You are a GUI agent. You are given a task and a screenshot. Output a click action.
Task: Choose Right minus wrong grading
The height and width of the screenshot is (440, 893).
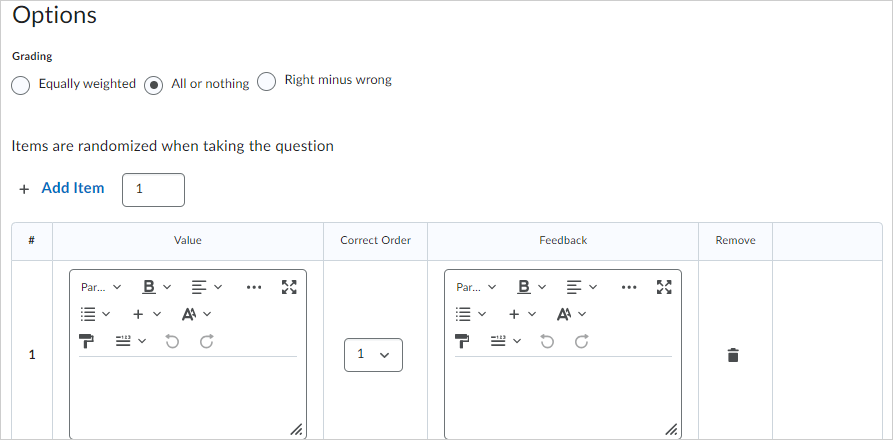click(x=267, y=82)
